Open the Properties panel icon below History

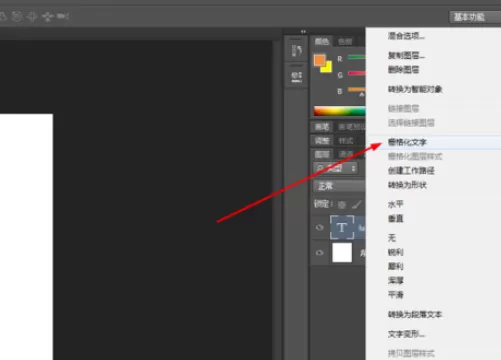[296, 76]
